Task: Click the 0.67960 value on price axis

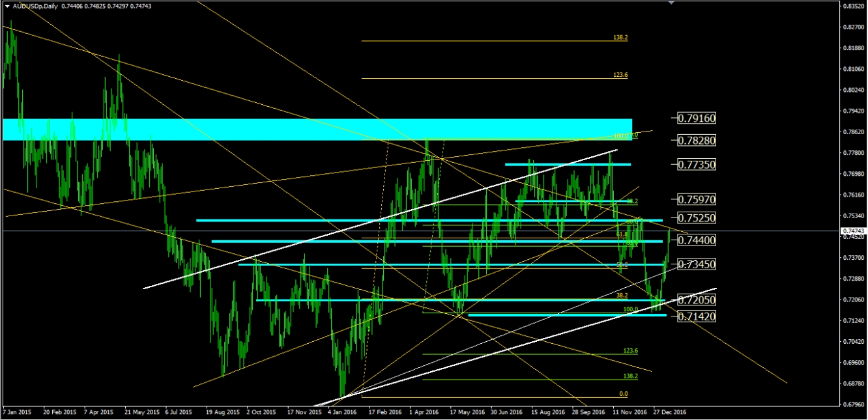Action: [854, 404]
